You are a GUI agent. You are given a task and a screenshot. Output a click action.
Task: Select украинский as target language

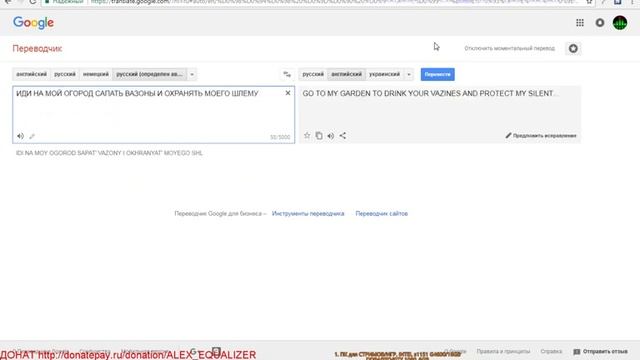384,74
